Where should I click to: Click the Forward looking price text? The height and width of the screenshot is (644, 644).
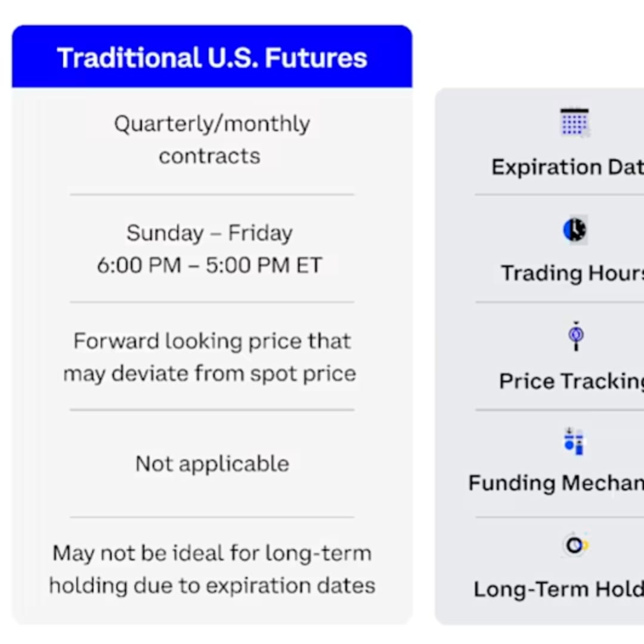[212, 341]
